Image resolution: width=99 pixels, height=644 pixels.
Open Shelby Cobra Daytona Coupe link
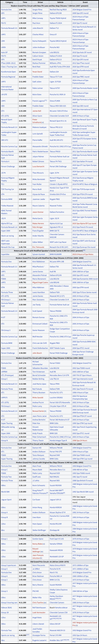58,591
